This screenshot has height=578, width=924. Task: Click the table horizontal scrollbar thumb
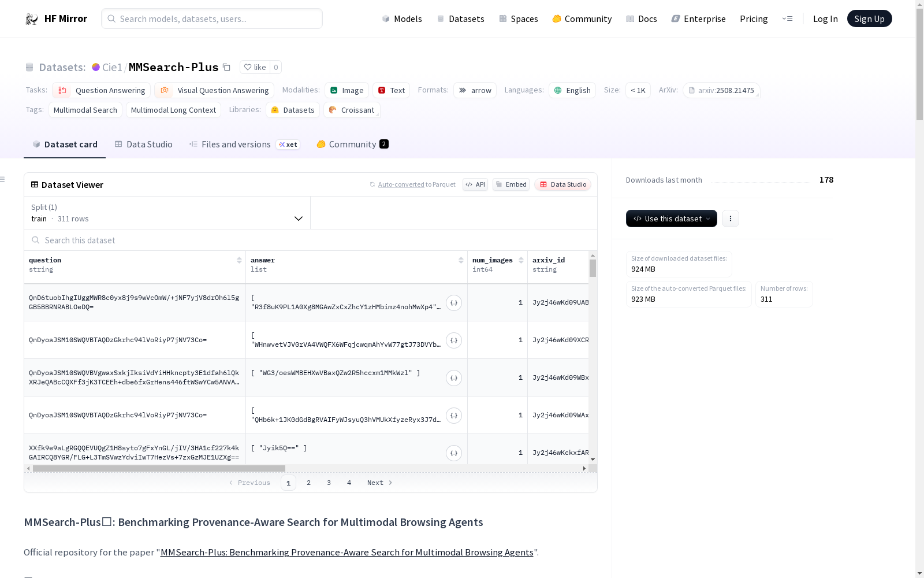159,468
